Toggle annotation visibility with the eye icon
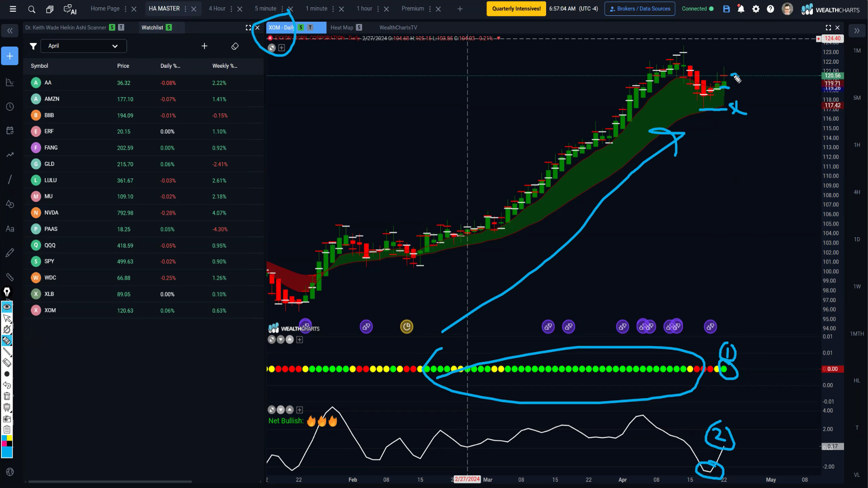 point(7,307)
